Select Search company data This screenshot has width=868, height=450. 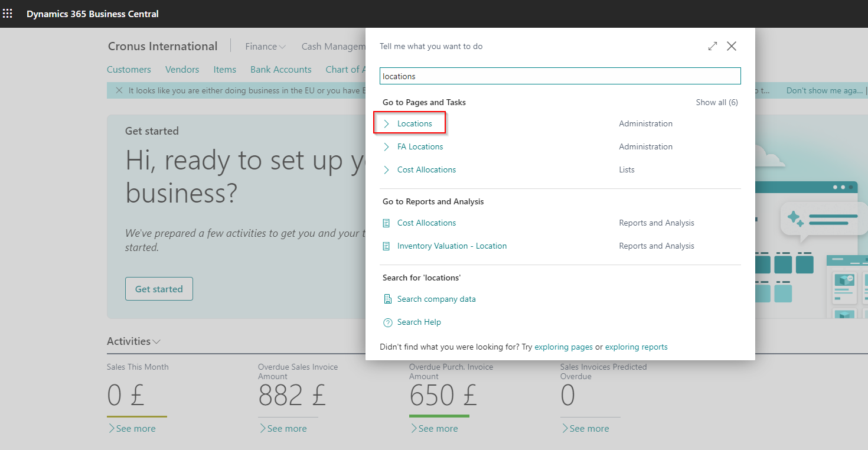(x=436, y=299)
